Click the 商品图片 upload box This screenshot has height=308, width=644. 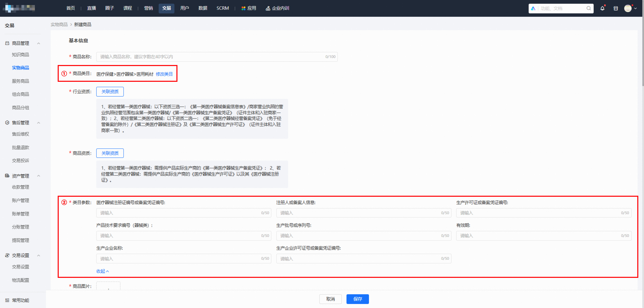(108, 286)
